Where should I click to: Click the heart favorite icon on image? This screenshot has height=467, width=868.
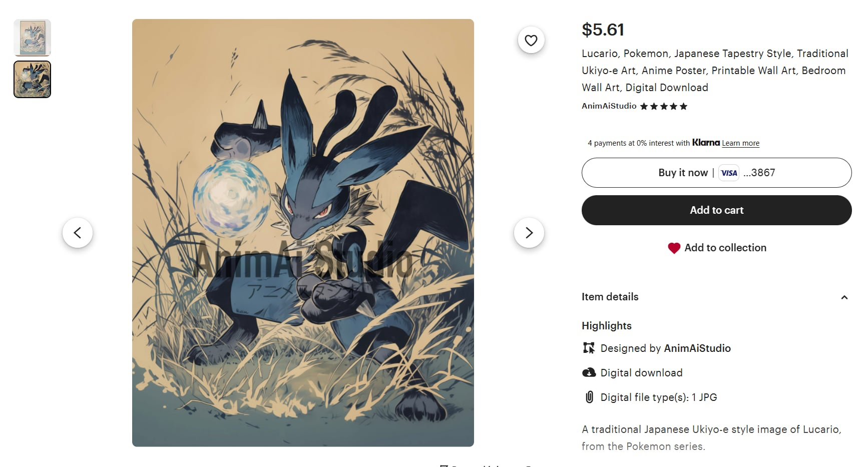(x=531, y=40)
